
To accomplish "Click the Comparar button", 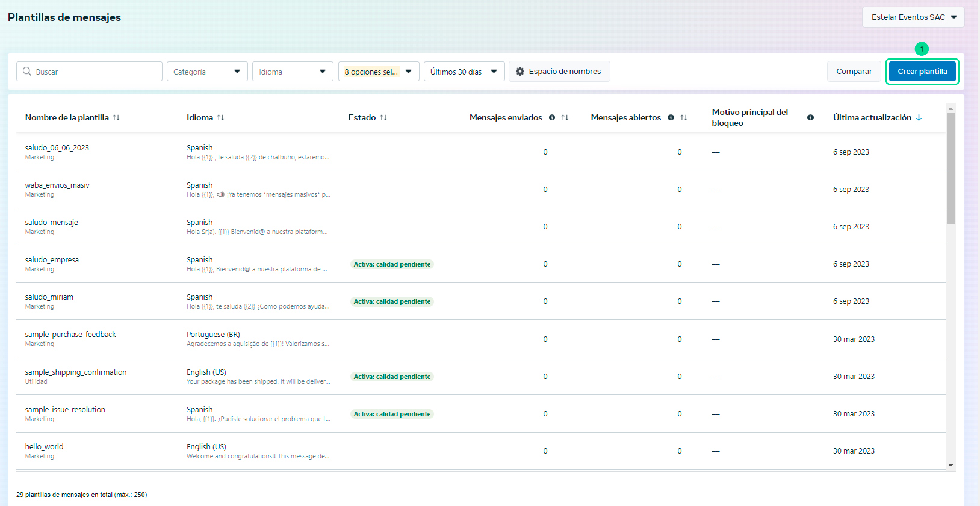I will (x=854, y=72).
